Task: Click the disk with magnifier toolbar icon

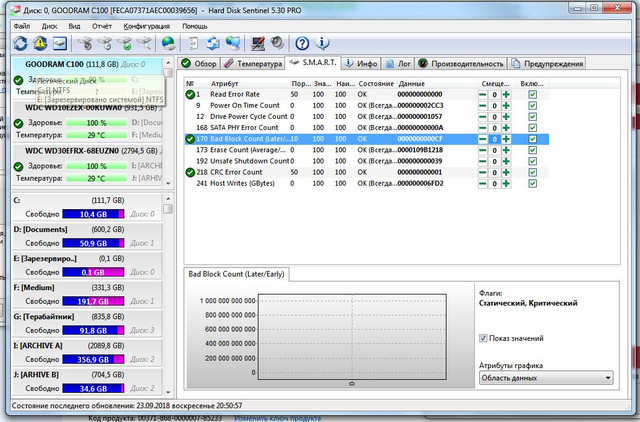Action: [x=144, y=43]
